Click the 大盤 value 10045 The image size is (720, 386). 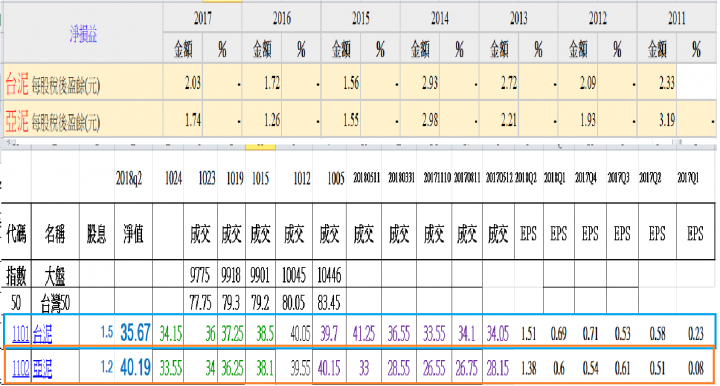tap(293, 275)
